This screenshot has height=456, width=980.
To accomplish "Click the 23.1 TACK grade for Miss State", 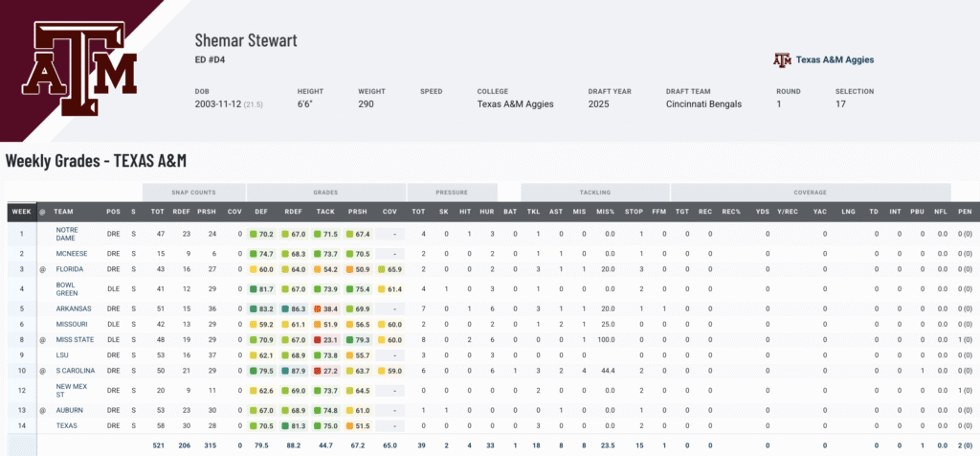I will tap(326, 340).
